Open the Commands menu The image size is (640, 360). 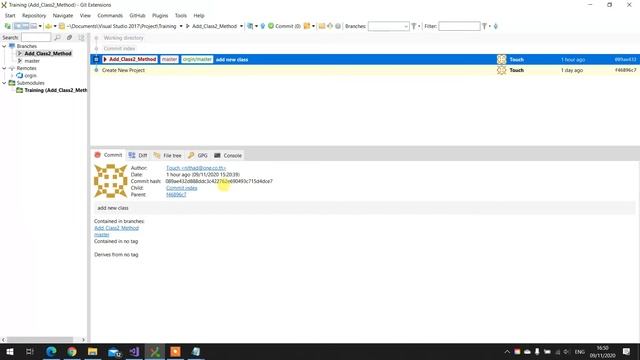coord(110,16)
